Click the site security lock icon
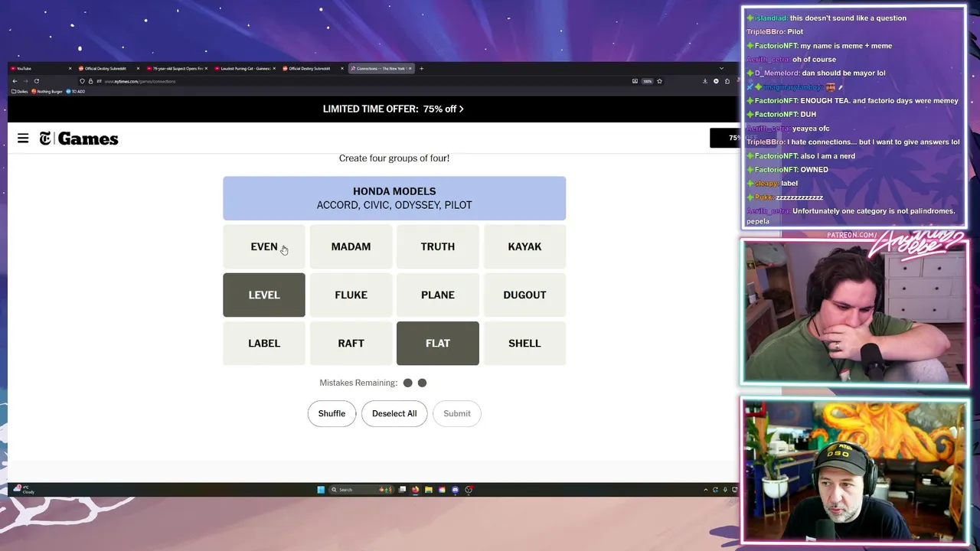 90,81
